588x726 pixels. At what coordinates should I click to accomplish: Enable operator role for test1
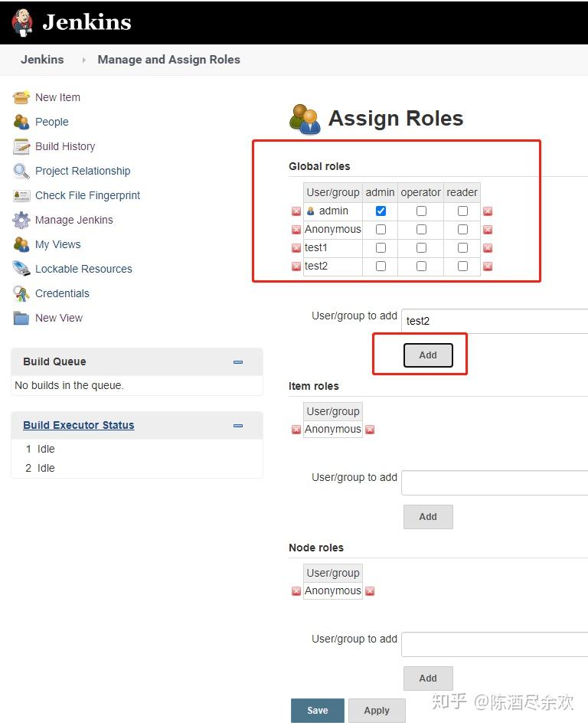click(421, 247)
